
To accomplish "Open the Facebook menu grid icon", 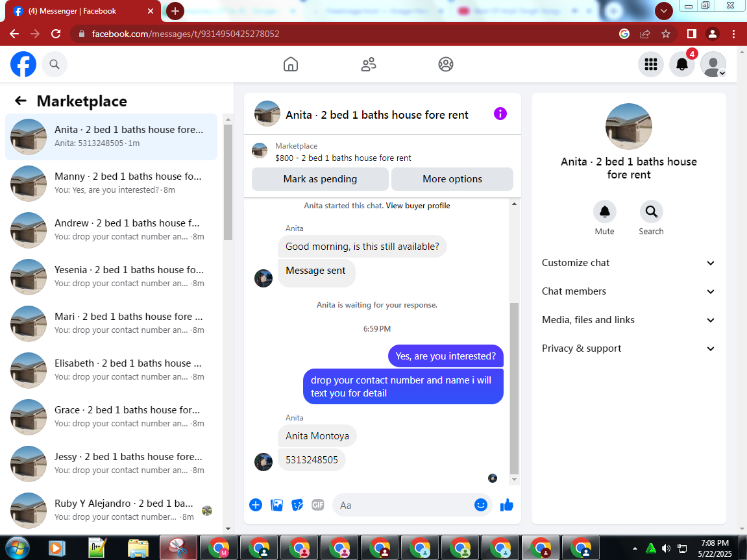I will tap(651, 64).
